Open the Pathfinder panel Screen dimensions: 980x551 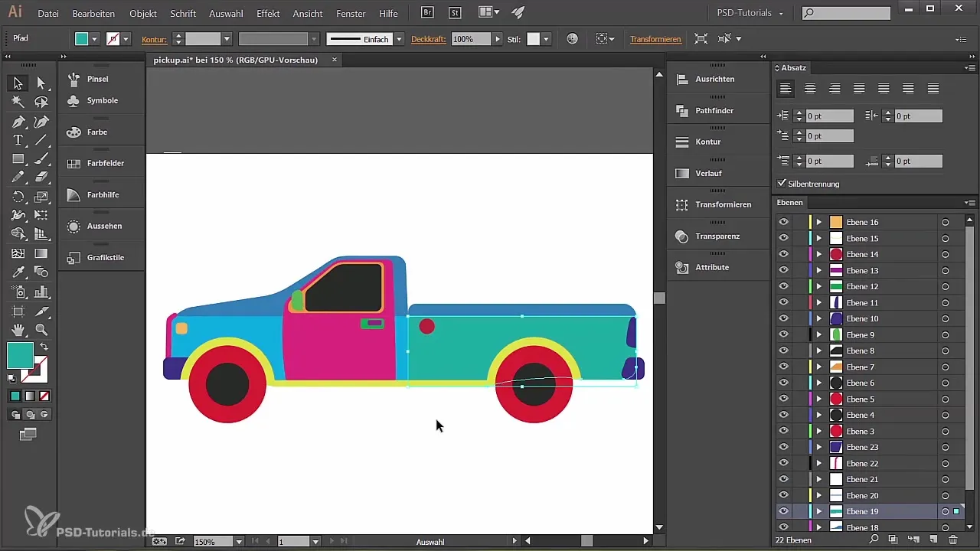(714, 111)
